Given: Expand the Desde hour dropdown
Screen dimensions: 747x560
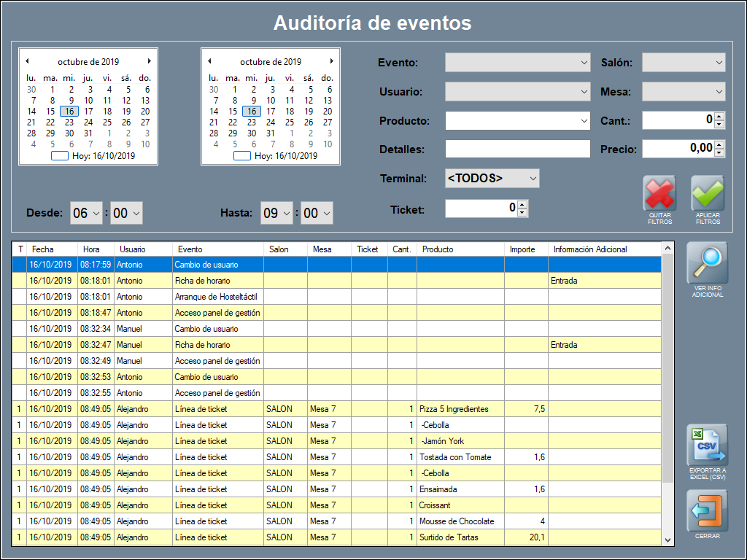Looking at the screenshot, I should point(96,214).
